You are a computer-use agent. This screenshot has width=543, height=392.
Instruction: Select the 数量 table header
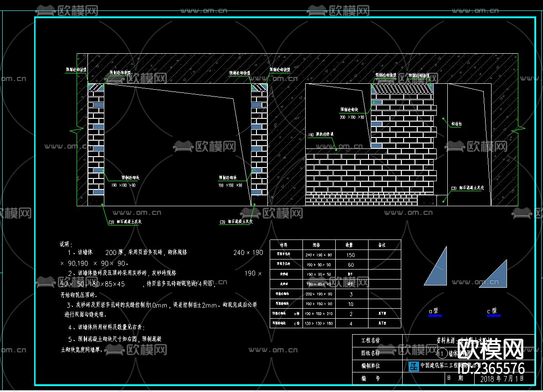pos(349,245)
